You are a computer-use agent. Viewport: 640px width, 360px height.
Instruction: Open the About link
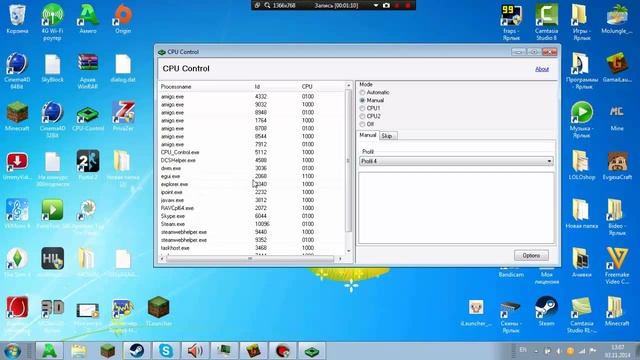coord(542,69)
